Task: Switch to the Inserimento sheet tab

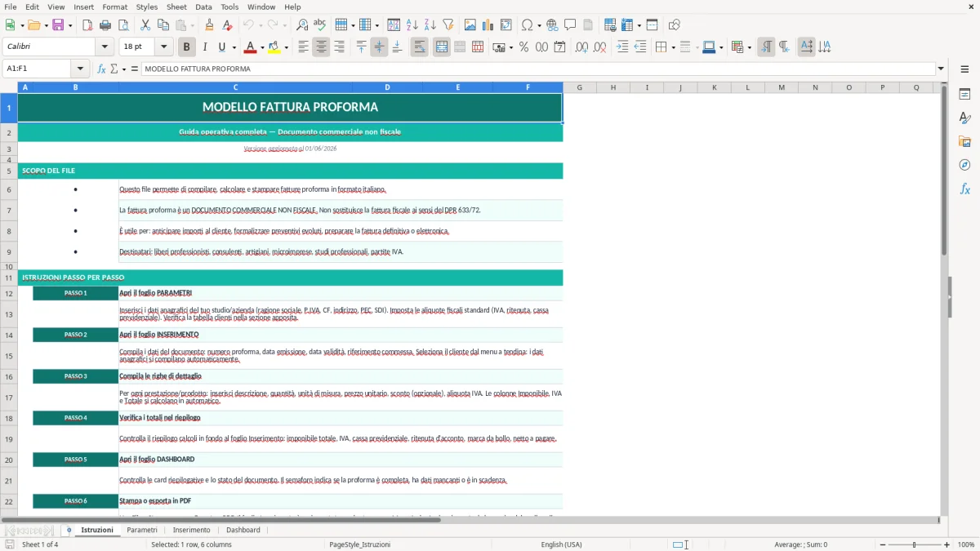Action: point(191,530)
